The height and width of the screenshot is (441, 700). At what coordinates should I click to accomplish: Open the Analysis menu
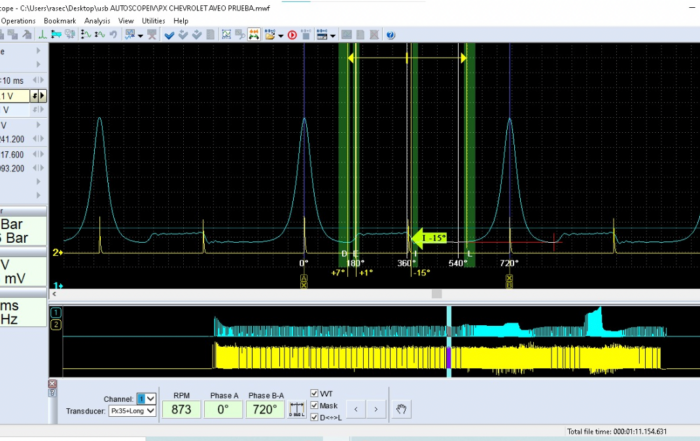click(x=97, y=20)
